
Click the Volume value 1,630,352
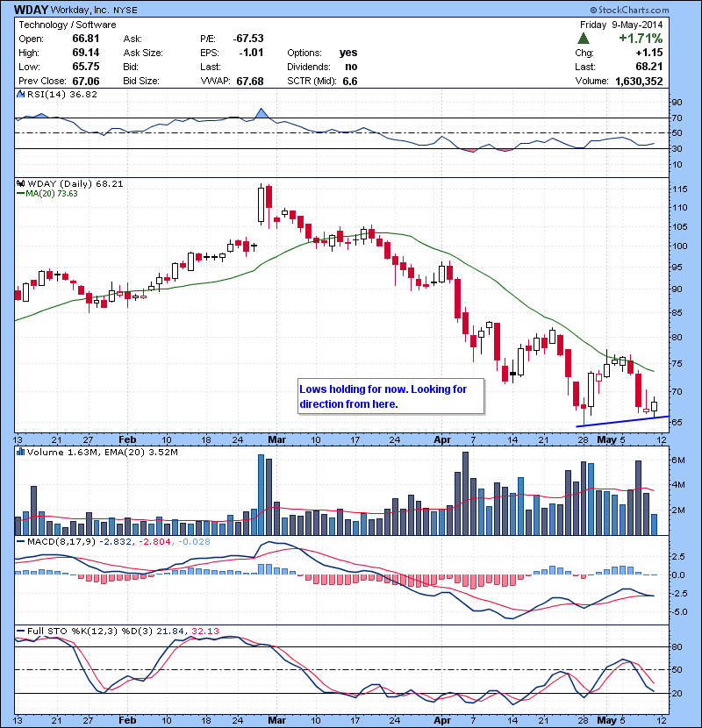pos(639,82)
